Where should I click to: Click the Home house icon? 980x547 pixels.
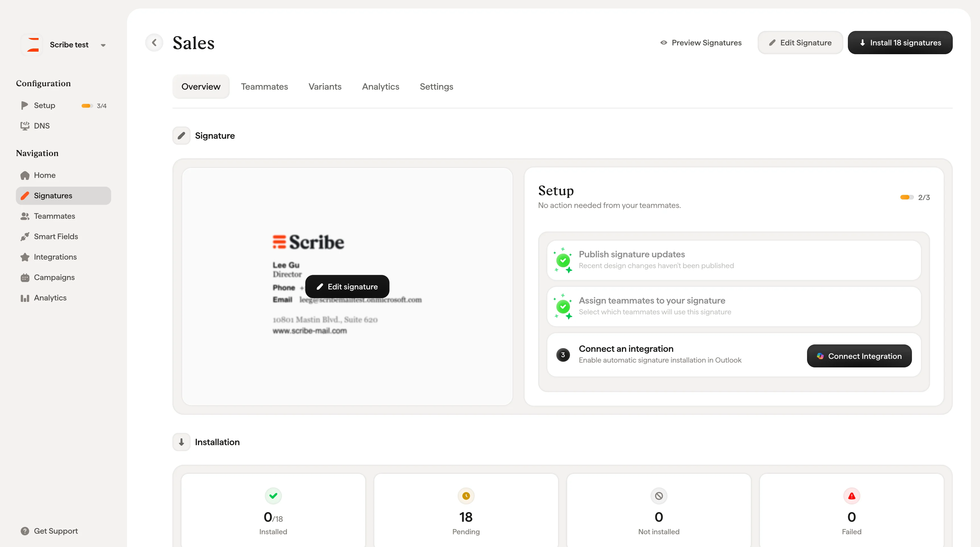[25, 176]
